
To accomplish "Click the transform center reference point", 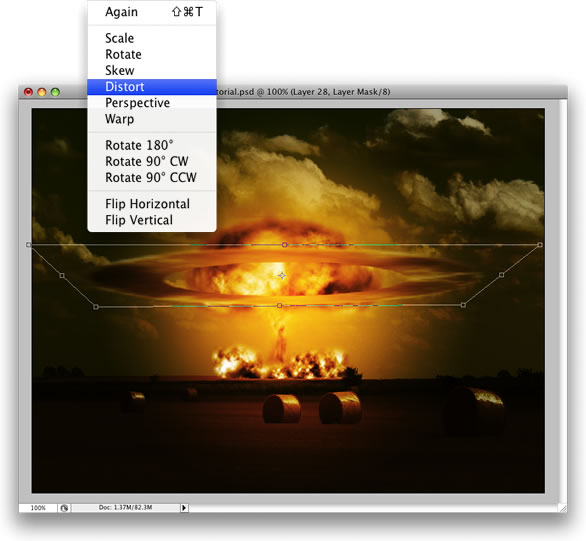I will tap(282, 276).
